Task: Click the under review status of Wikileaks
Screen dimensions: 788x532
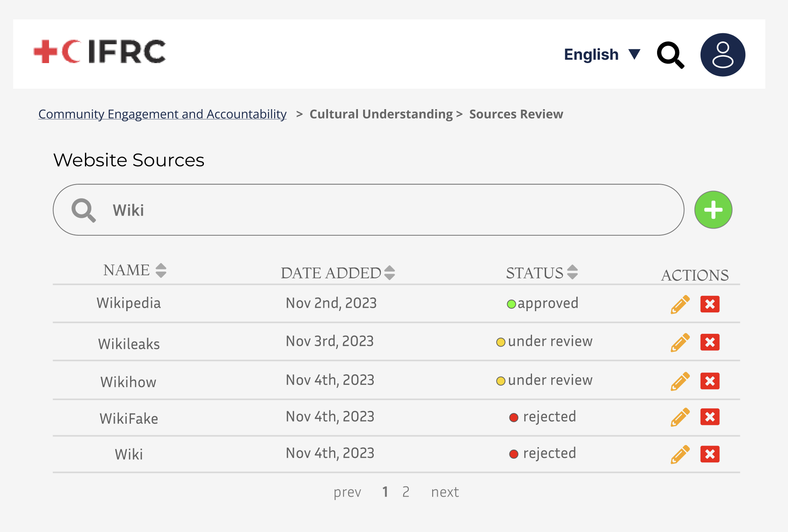Action: click(544, 341)
